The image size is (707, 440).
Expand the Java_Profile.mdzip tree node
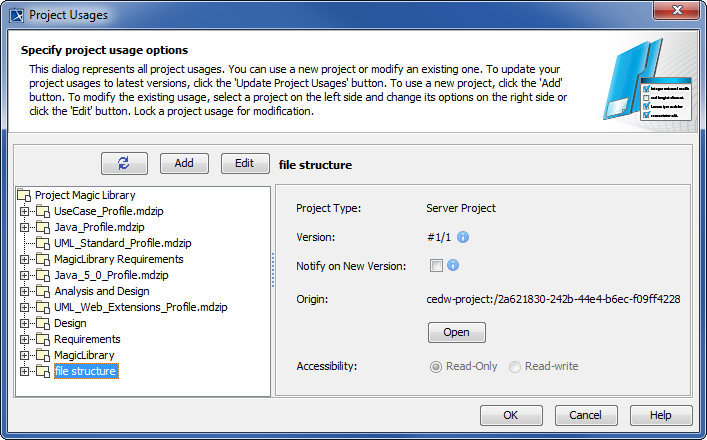point(24,227)
